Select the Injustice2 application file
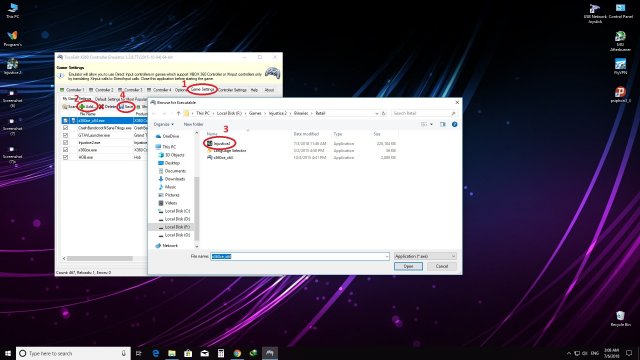 (x=219, y=143)
